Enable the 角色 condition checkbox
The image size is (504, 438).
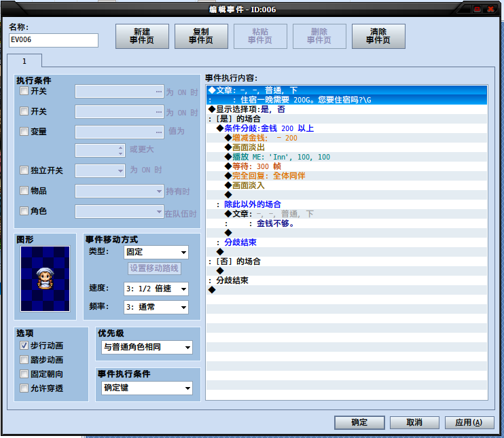pyautogui.click(x=24, y=211)
